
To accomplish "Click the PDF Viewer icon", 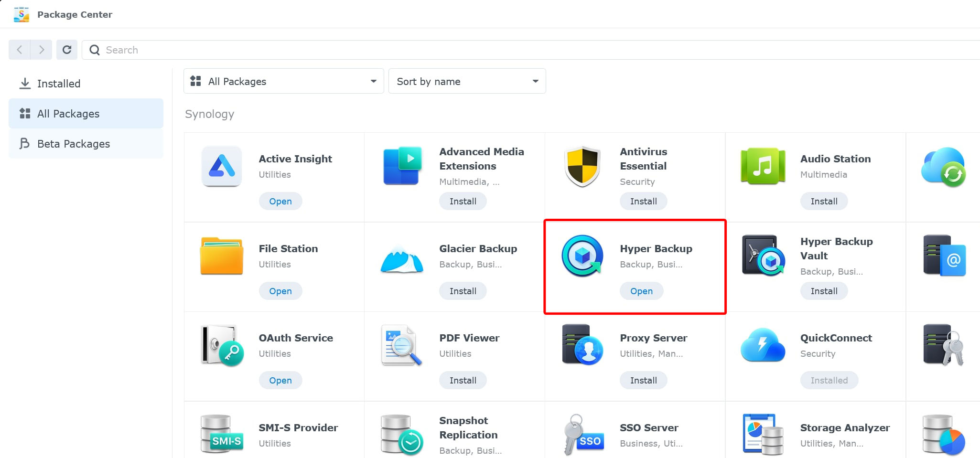I will [x=402, y=345].
